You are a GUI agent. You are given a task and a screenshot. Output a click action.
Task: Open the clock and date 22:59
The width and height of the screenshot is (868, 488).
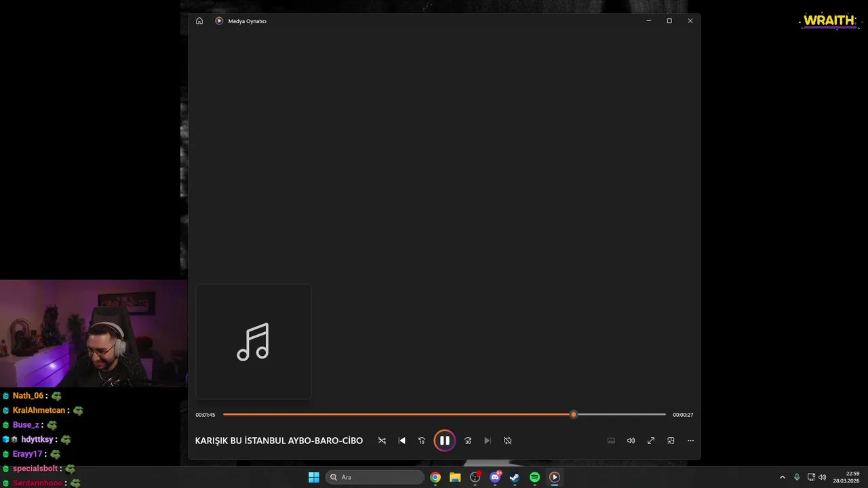pyautogui.click(x=848, y=477)
